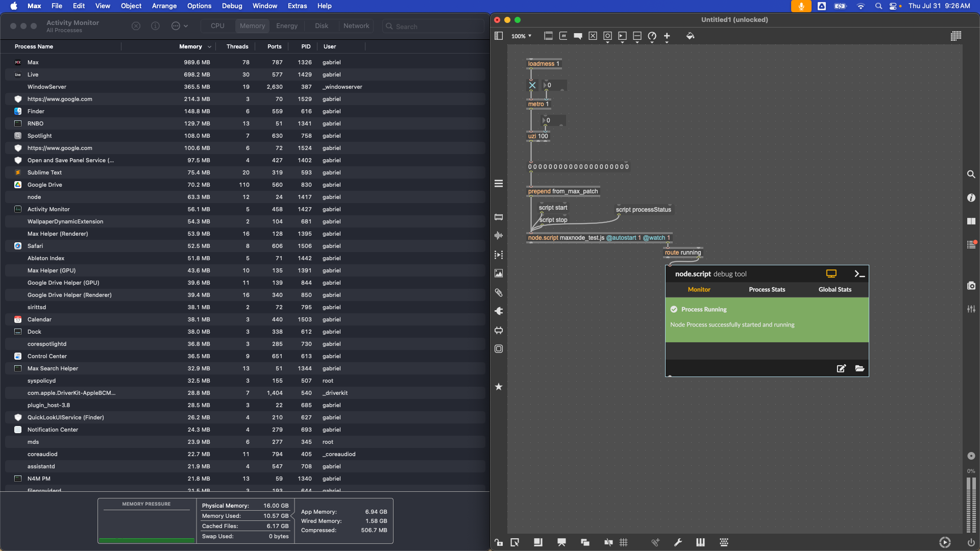
Task: Click the Activity Monitor search field
Action: (433, 26)
